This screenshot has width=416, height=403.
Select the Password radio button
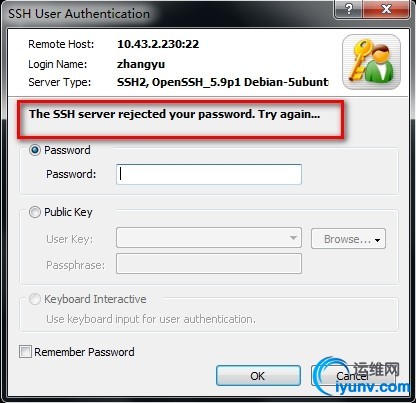click(x=35, y=150)
